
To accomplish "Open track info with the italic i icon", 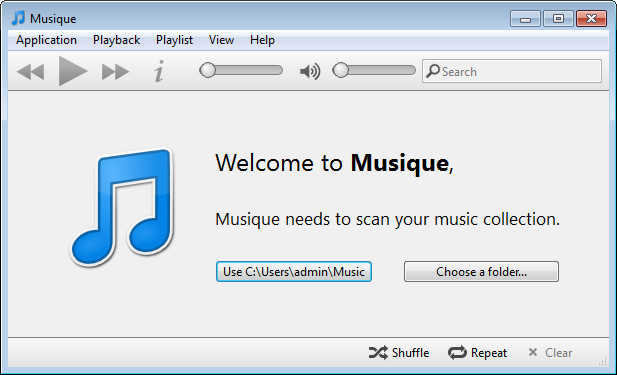I will point(159,71).
